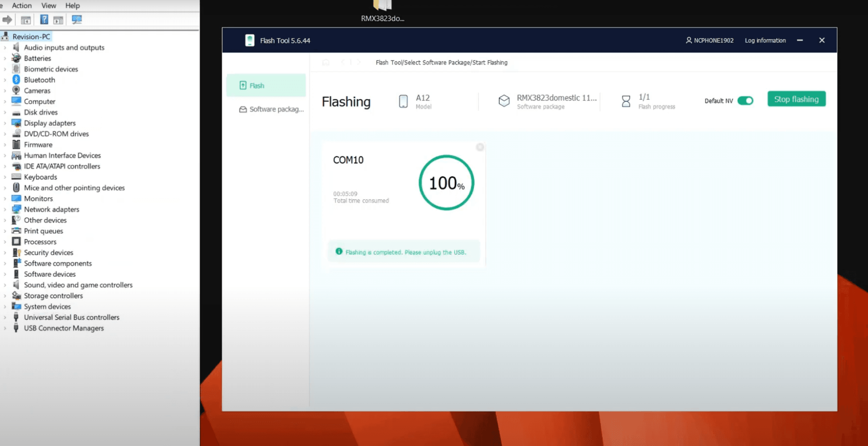This screenshot has width=868, height=446.
Task: Select Software devices
Action: point(50,274)
